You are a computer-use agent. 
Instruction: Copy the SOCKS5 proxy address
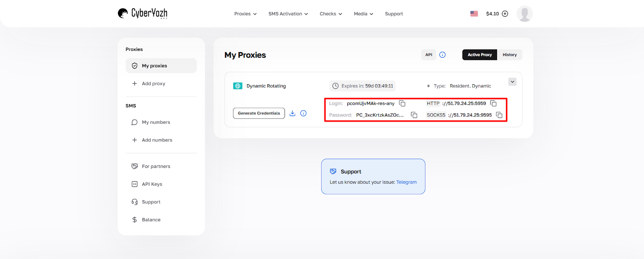499,115
